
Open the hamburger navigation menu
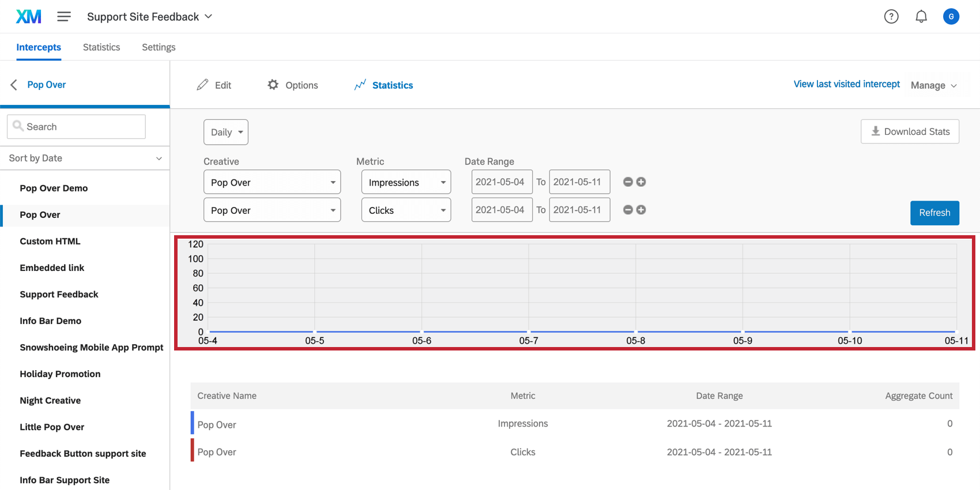(64, 17)
